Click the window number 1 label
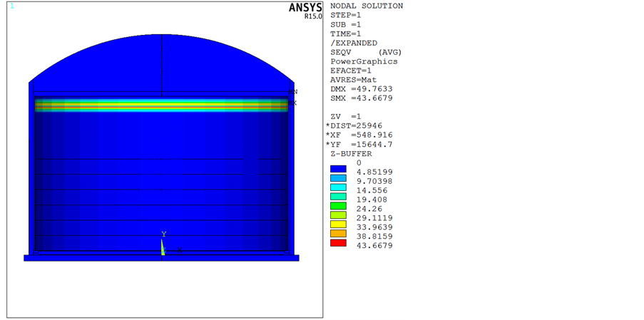The height and width of the screenshot is (320, 644). click(x=11, y=6)
